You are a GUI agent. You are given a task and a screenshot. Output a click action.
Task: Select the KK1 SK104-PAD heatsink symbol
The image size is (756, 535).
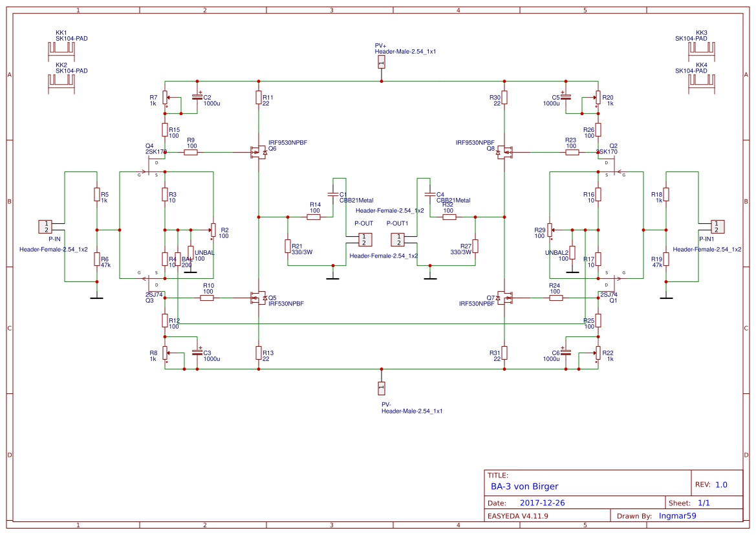[x=62, y=49]
